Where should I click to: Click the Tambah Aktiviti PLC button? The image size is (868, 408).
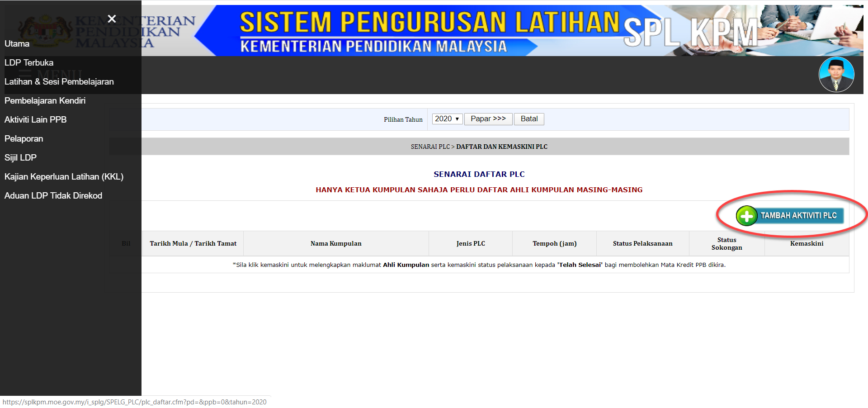pyautogui.click(x=790, y=216)
